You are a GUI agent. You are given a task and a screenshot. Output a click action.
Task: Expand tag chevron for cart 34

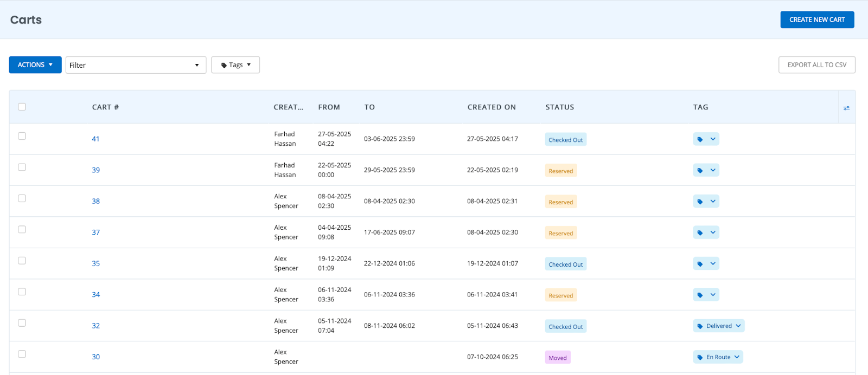point(713,295)
